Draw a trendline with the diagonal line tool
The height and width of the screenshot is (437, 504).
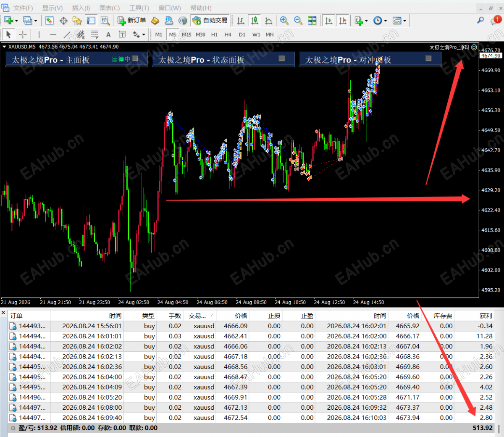[x=67, y=34]
